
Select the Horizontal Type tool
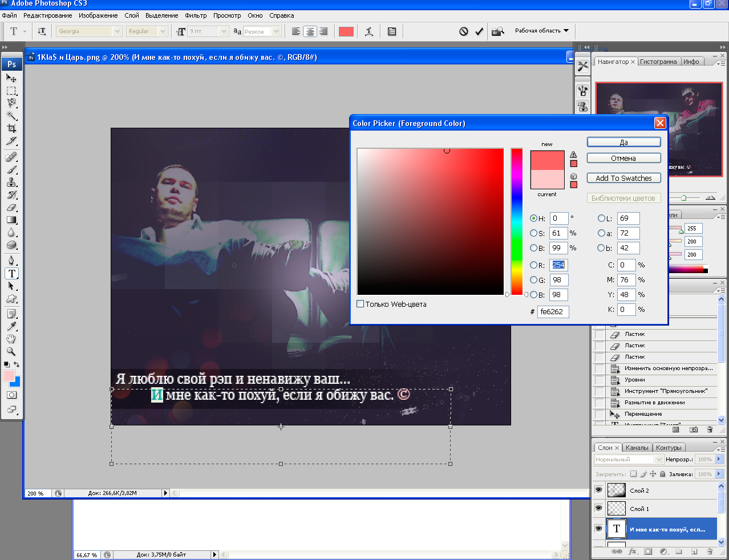pyautogui.click(x=11, y=274)
